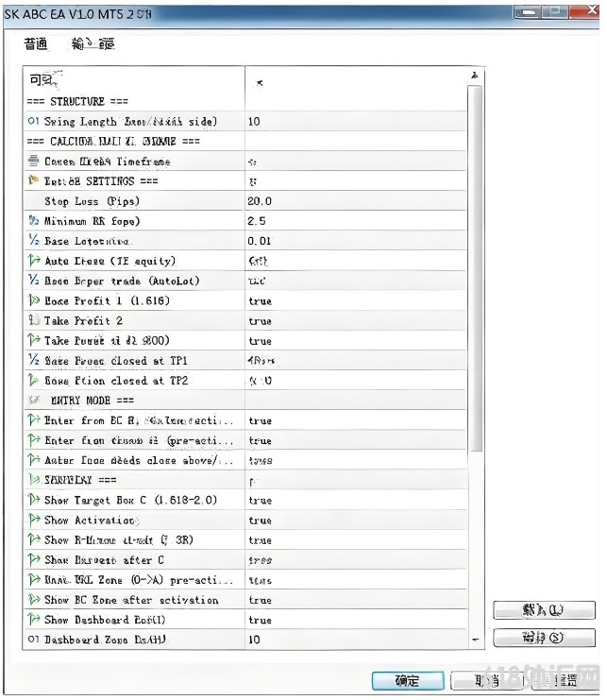Click the icon beside Show Dashboard row
This screenshot has width=607, height=700.
coord(33,619)
